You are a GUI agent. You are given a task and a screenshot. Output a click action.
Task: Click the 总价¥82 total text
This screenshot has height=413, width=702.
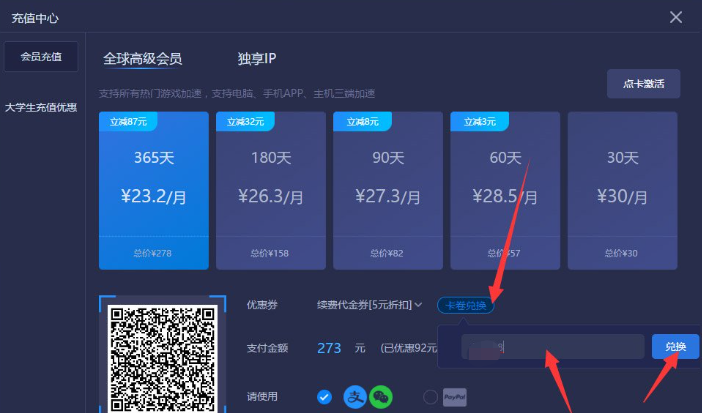click(387, 254)
